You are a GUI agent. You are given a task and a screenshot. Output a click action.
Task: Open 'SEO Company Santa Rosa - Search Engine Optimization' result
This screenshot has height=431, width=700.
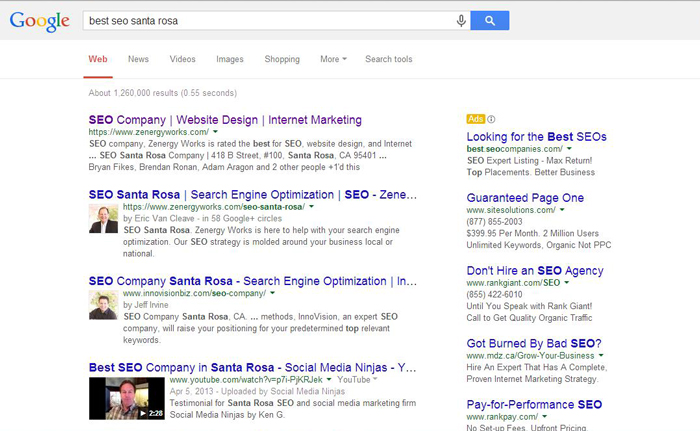click(x=253, y=281)
